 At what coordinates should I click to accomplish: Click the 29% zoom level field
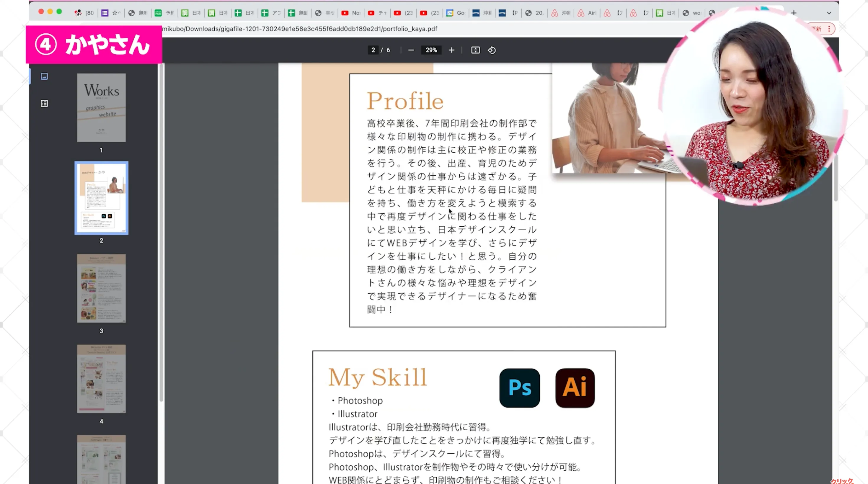(x=431, y=50)
